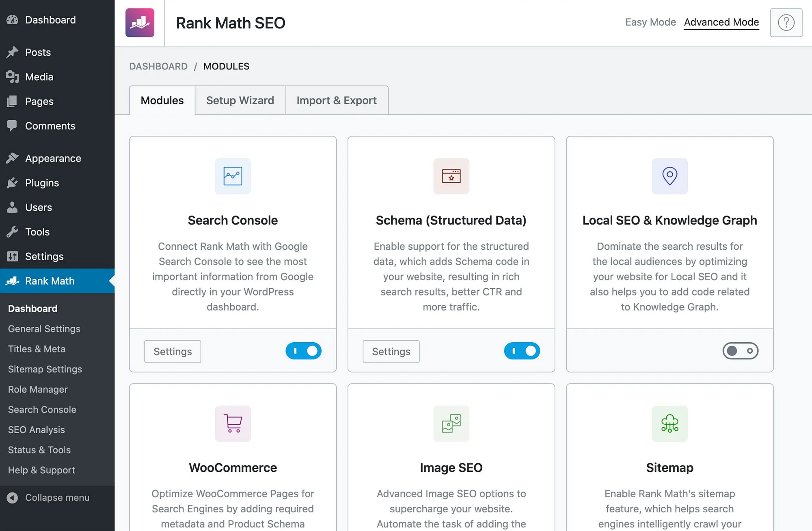
Task: Click the Image SEO module icon
Action: (451, 423)
